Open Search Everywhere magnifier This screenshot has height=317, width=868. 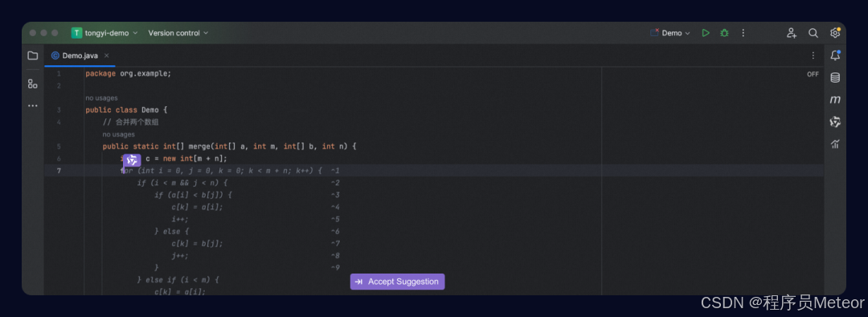click(813, 33)
